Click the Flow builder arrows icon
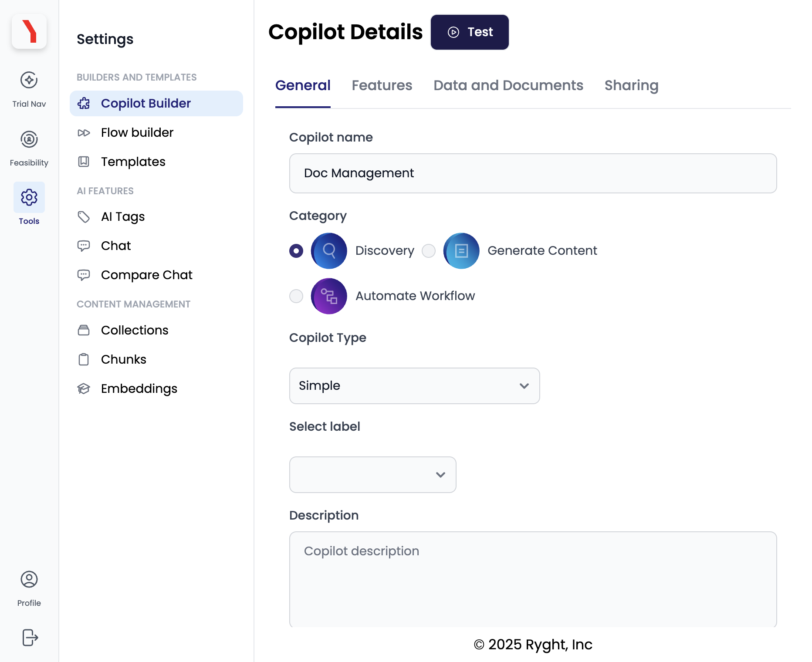This screenshot has width=812, height=662. point(84,133)
